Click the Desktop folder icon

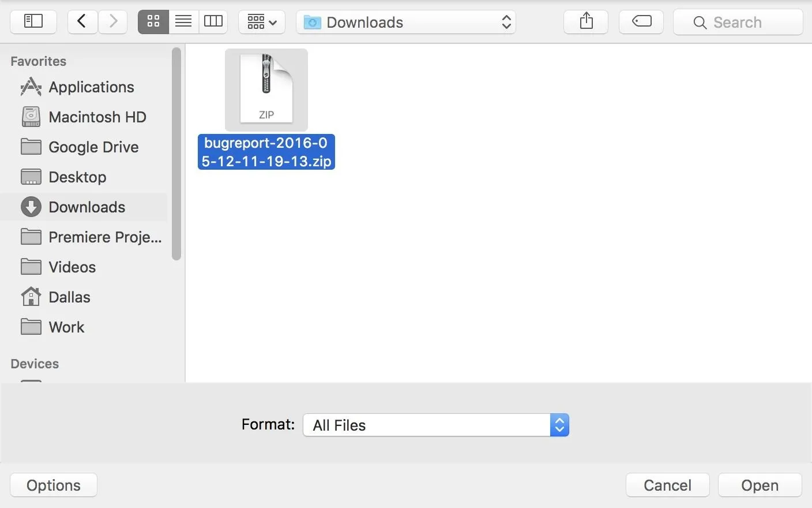[31, 177]
